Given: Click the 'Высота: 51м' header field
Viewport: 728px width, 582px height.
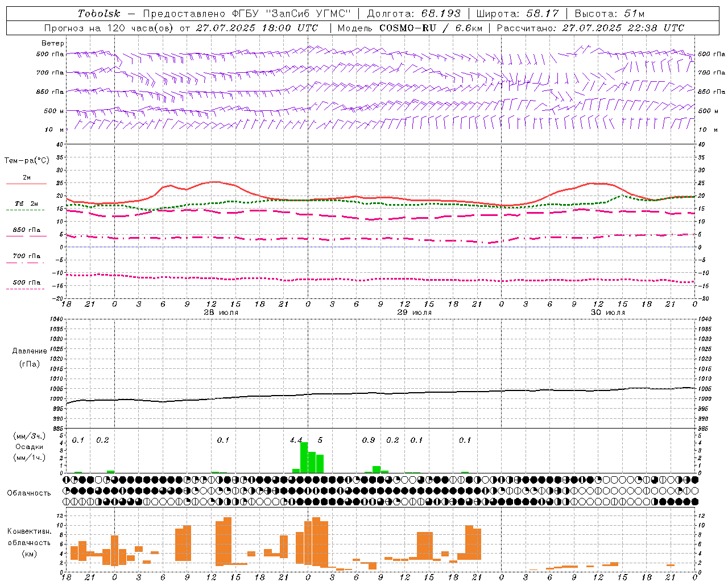Looking at the screenshot, I should click(x=610, y=14).
